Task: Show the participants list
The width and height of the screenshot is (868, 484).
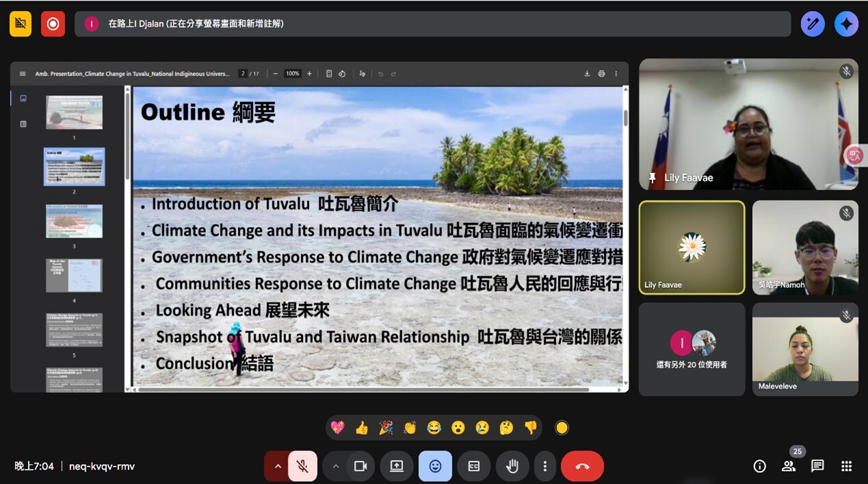Action: pyautogui.click(x=788, y=466)
